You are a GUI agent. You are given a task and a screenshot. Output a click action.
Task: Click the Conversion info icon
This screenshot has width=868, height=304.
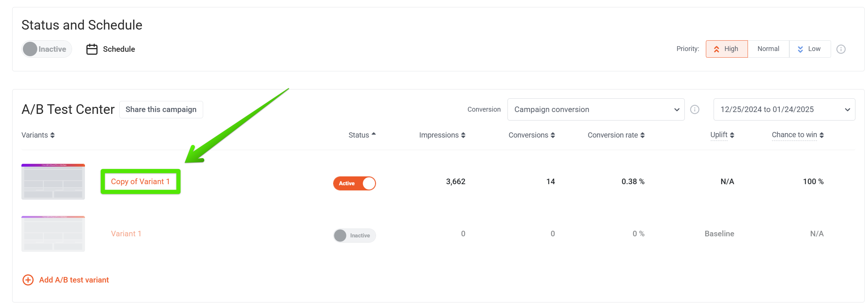click(x=695, y=109)
